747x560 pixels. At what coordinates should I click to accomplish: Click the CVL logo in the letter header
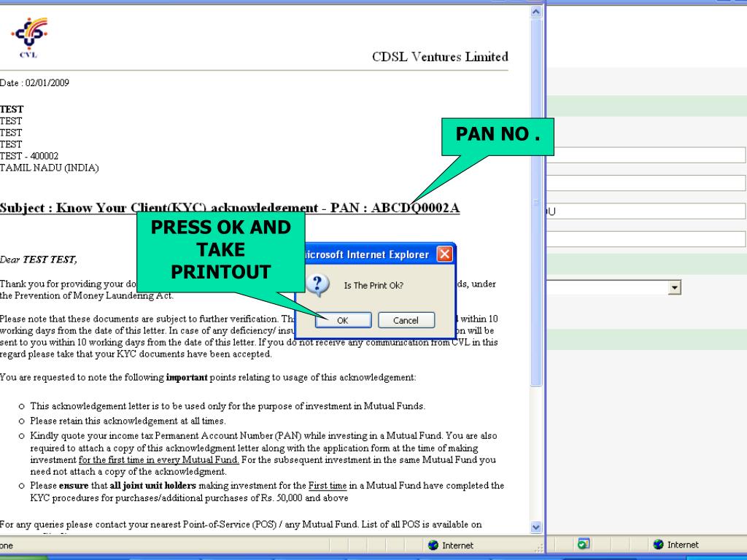pos(29,38)
